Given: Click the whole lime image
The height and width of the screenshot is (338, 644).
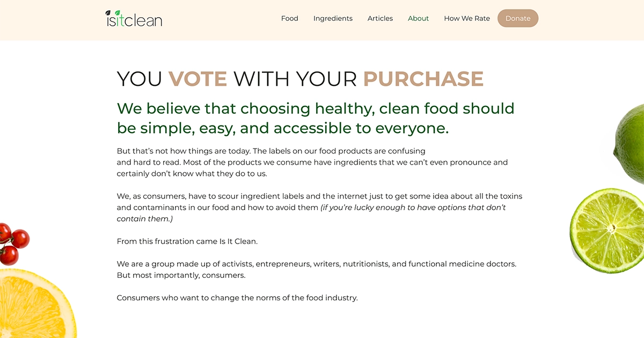Looking at the screenshot, I should 630,144.
